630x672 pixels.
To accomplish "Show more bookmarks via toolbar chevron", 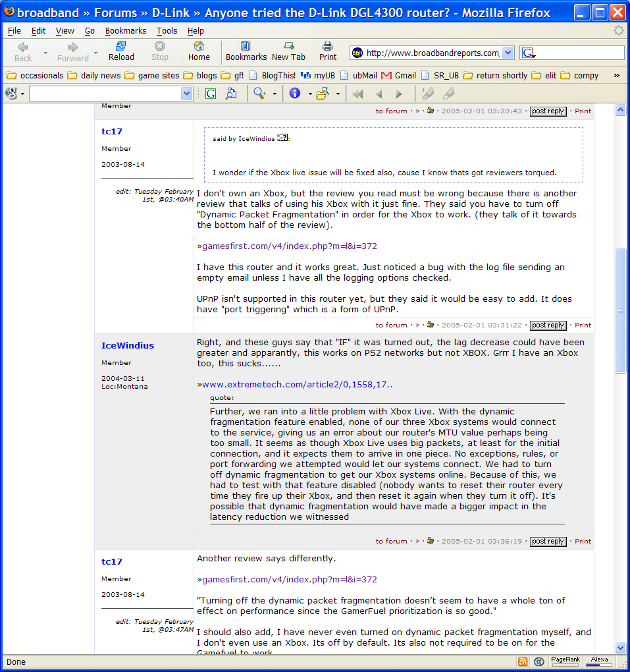I will click(617, 75).
